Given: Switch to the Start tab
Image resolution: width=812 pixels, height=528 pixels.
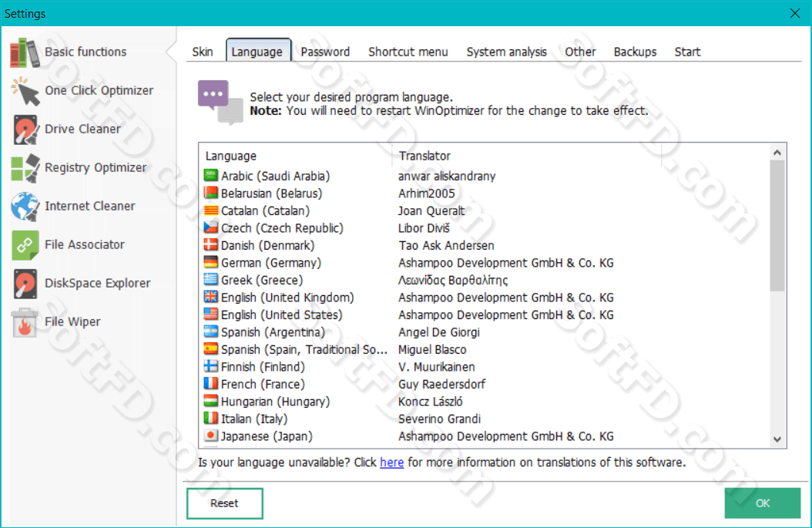Looking at the screenshot, I should click(x=687, y=52).
